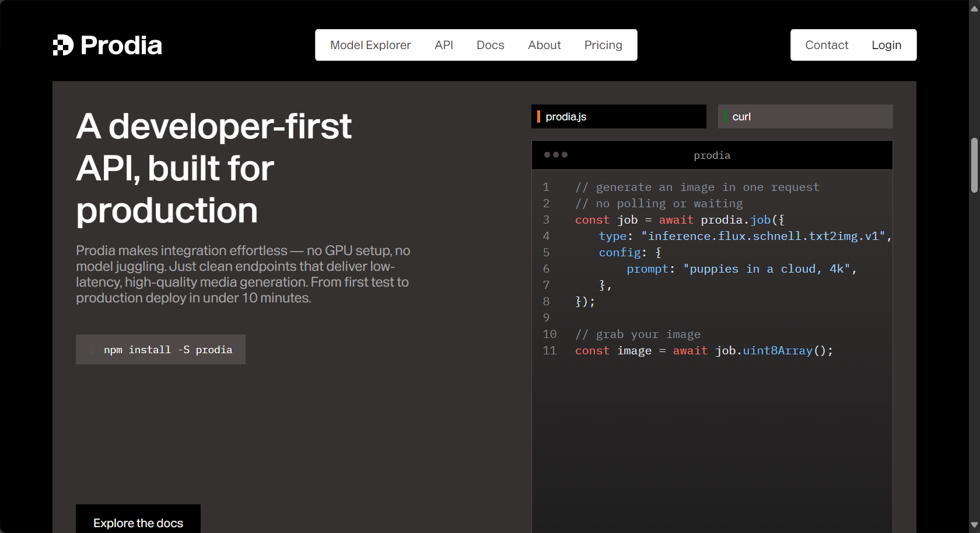Viewport: 980px width, 533px height.
Task: Click the 'prodia' code window title
Action: pos(712,155)
